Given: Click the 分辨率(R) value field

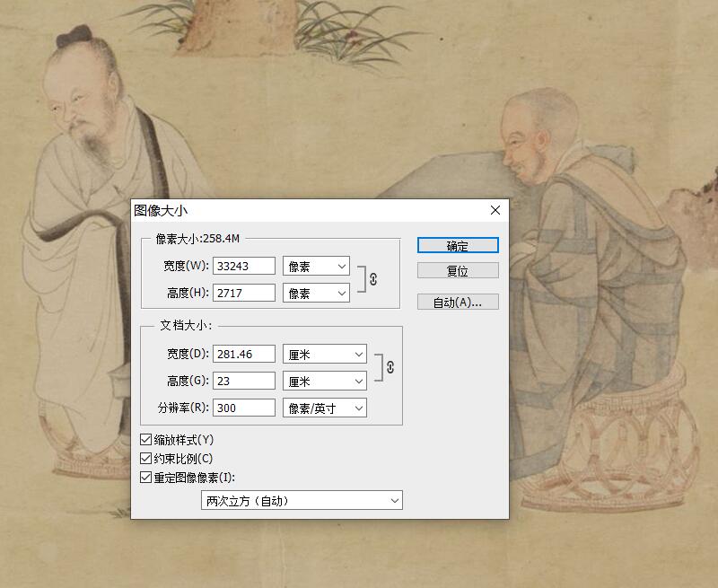Looking at the screenshot, I should 244,408.
